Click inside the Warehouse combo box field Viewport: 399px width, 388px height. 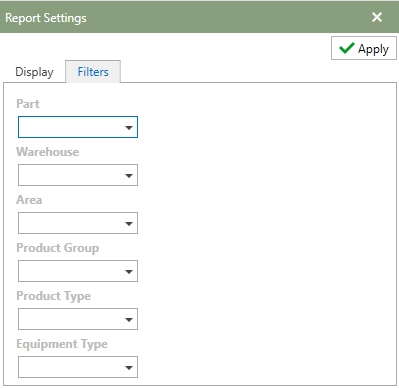[x=78, y=175]
